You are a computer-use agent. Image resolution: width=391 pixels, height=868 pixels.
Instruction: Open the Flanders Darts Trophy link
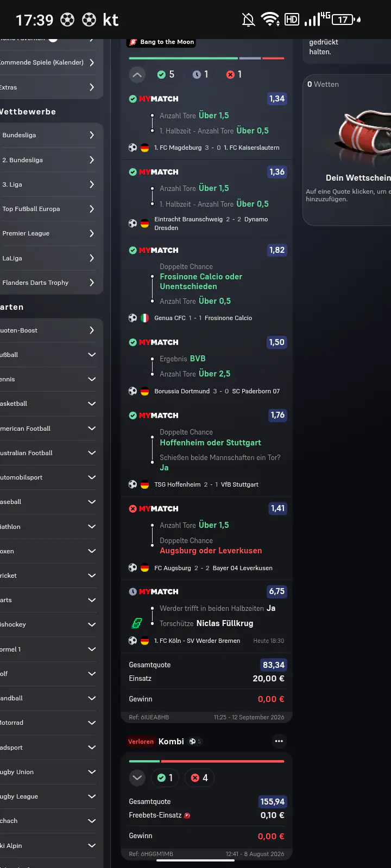[49, 283]
